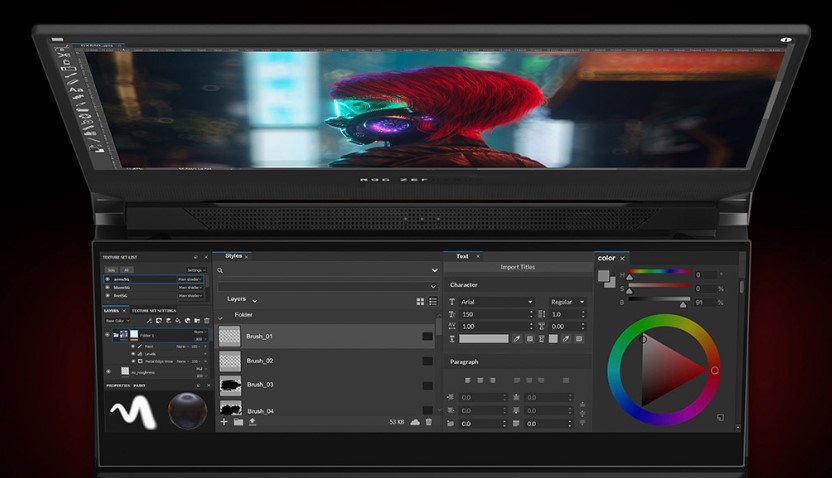This screenshot has height=478, width=832.
Task: Click the first paragraph alignment icon
Action: click(467, 380)
